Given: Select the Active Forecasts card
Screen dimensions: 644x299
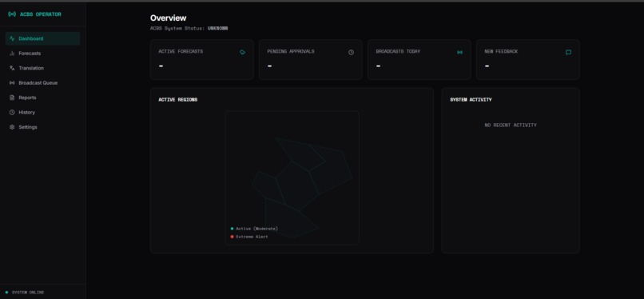Looking at the screenshot, I should [202, 59].
